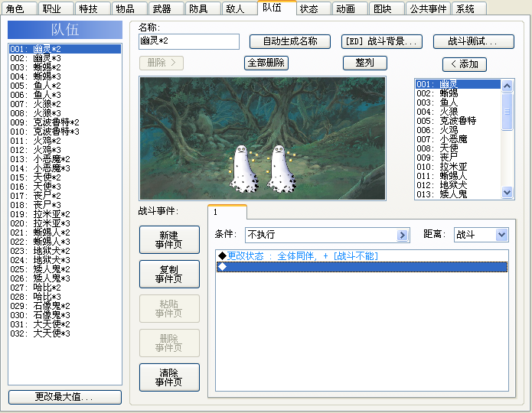Viewport: 532px width, 413px height.
Task: Open the [ED] 战斗背景 dialog
Action: [382, 41]
